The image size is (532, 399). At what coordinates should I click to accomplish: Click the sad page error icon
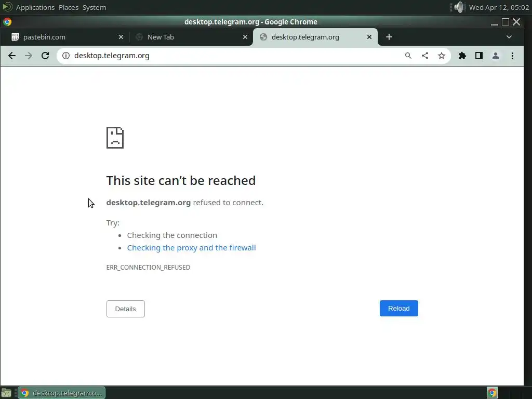[115, 137]
